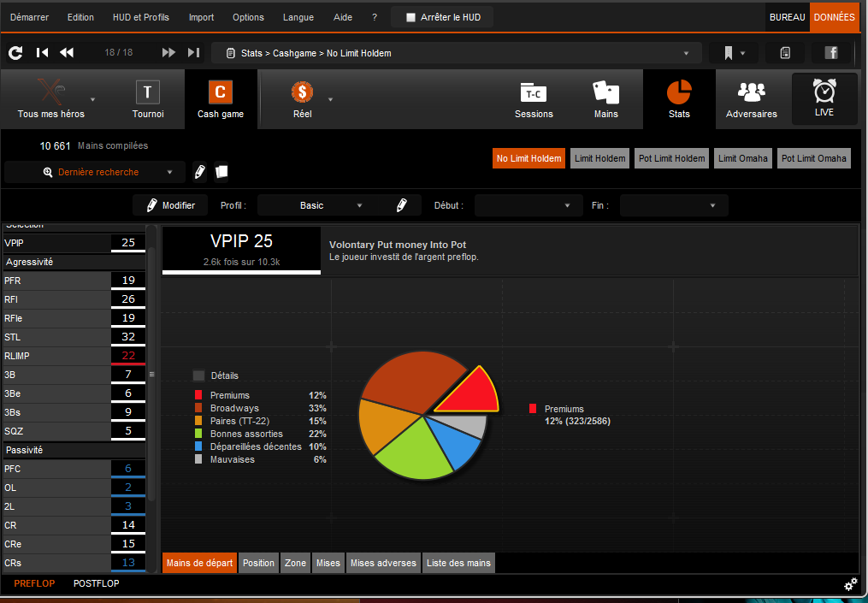Open the Début date dropdown
Screen dimensions: 868x603
pos(528,205)
